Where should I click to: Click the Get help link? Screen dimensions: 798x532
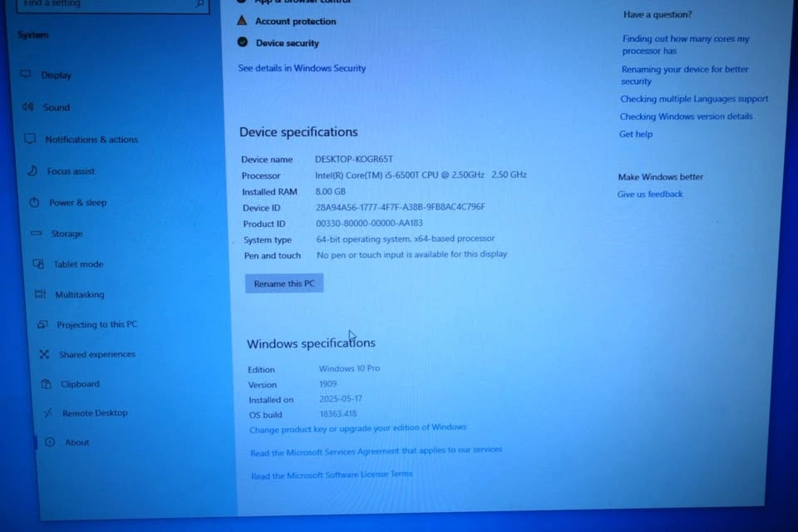pyautogui.click(x=636, y=134)
